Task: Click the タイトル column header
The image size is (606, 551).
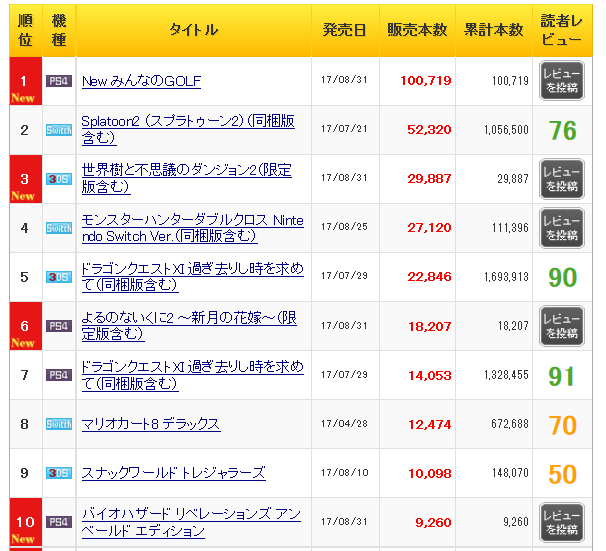Action: (194, 30)
